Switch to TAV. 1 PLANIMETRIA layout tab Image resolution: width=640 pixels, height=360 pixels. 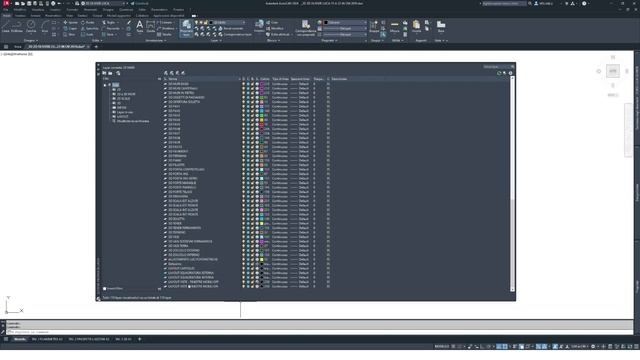pos(47,339)
